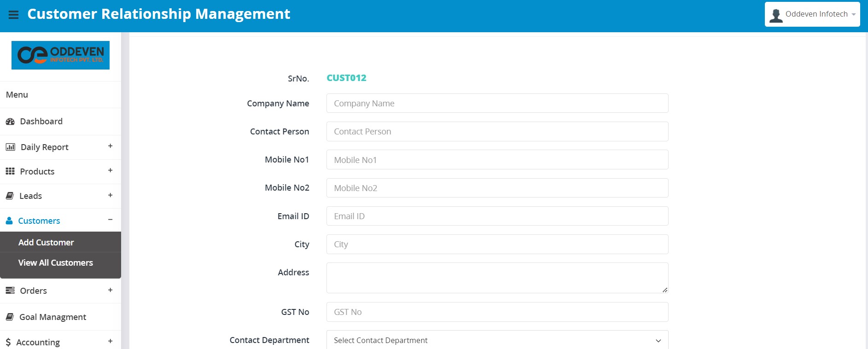Click the Accounting dollar sign icon
The image size is (868, 349).
point(8,342)
